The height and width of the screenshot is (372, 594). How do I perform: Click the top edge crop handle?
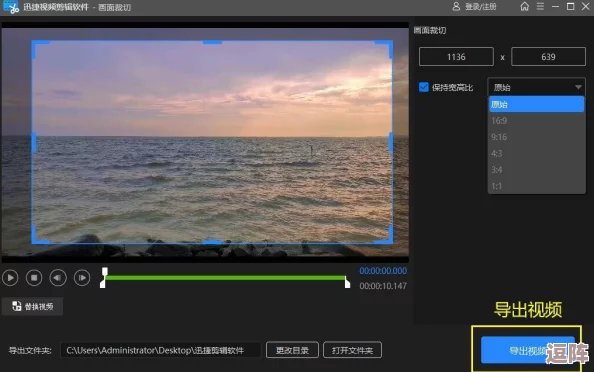tap(212, 42)
